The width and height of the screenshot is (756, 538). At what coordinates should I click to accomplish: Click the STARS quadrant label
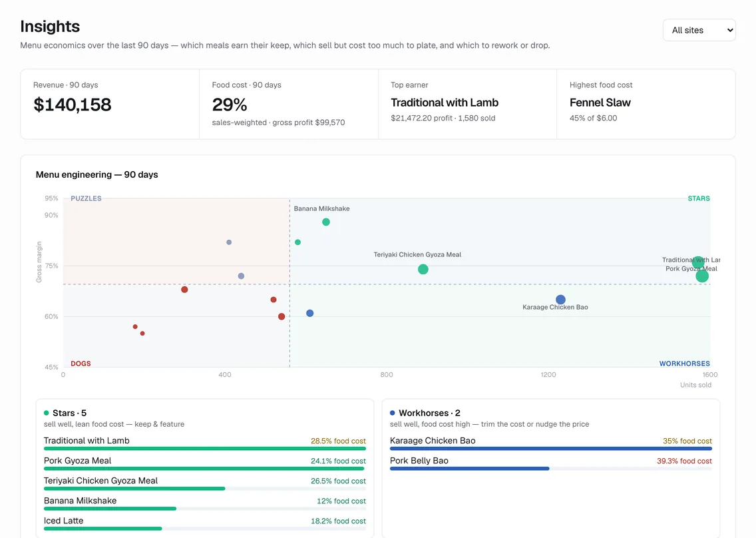pyautogui.click(x=699, y=198)
